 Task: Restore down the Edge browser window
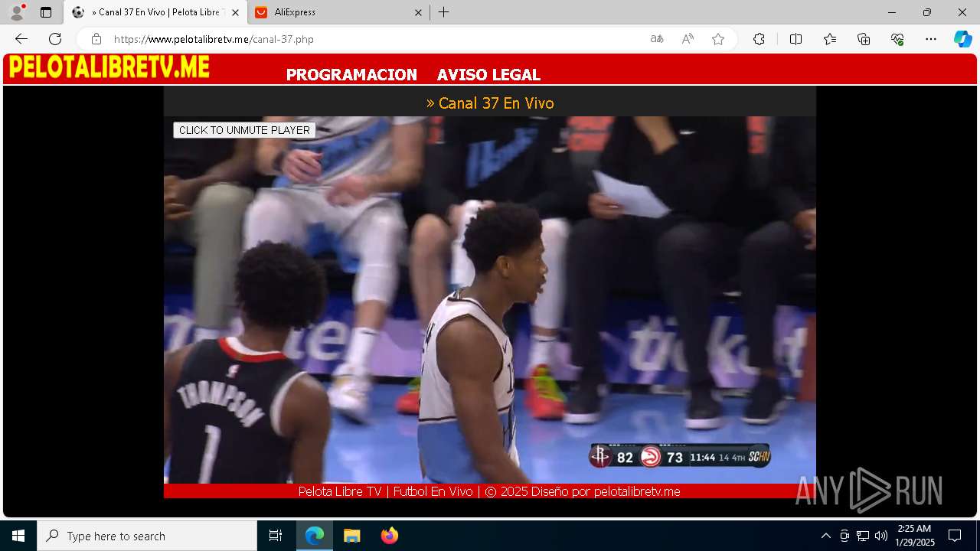tap(927, 12)
